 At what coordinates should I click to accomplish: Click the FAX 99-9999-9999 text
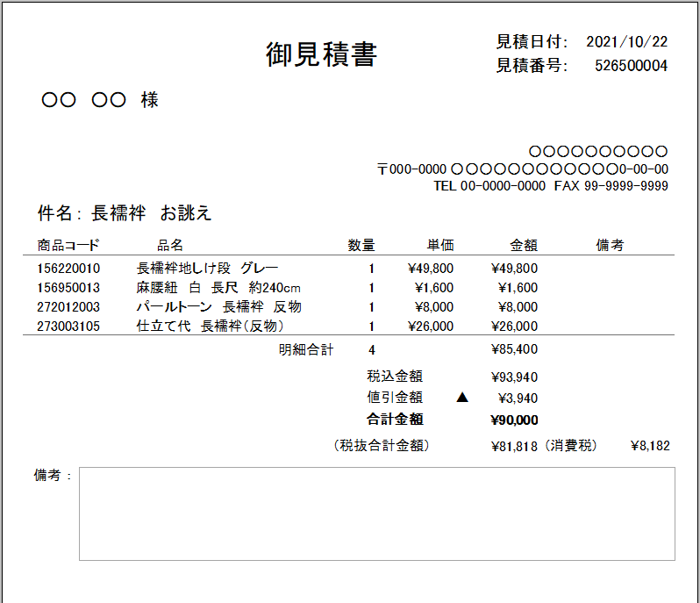pyautogui.click(x=611, y=186)
